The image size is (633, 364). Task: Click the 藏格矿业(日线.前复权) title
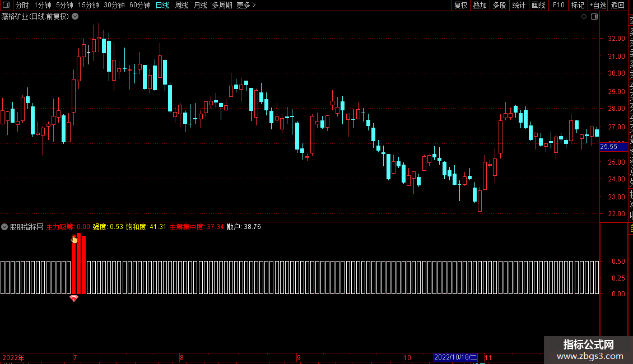click(x=35, y=17)
